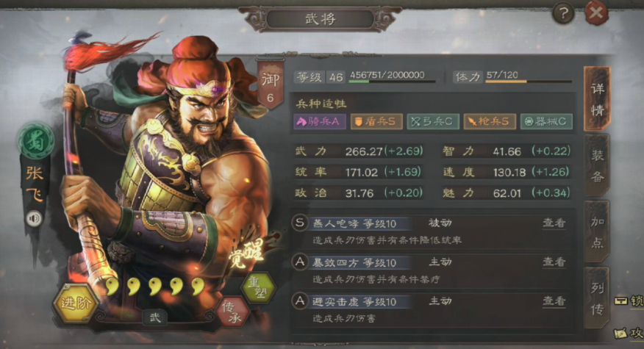Tap the 蜀 faction emblem
The width and height of the screenshot is (644, 349).
pyautogui.click(x=36, y=141)
